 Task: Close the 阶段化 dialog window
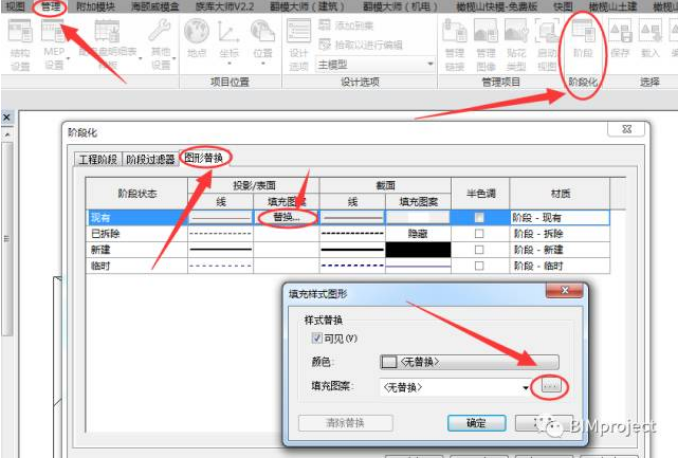pos(626,129)
